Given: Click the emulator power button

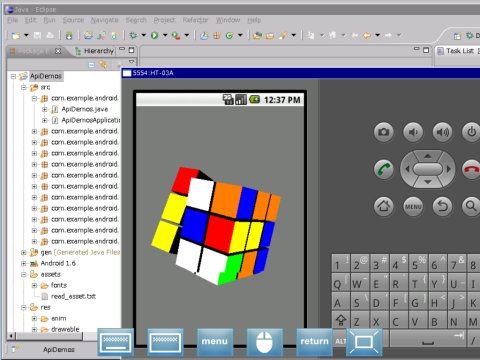Looking at the screenshot, I should [x=471, y=132].
